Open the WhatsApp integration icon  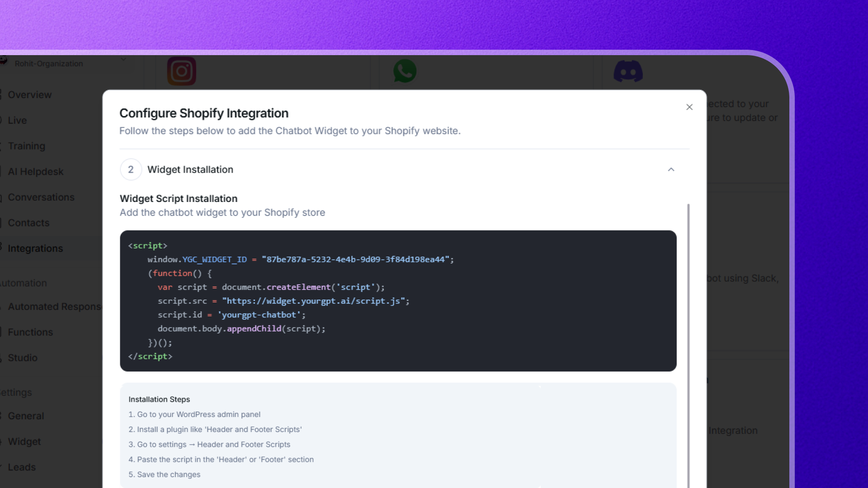tap(405, 71)
